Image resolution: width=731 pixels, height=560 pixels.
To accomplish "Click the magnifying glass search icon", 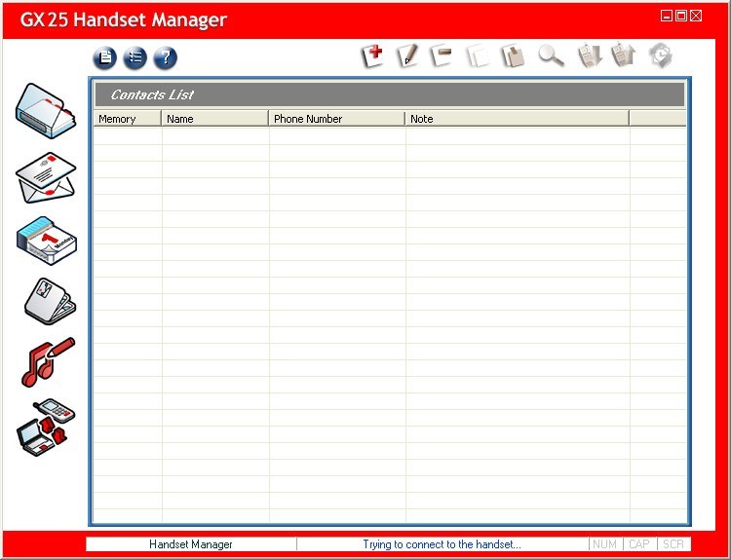I will [552, 56].
